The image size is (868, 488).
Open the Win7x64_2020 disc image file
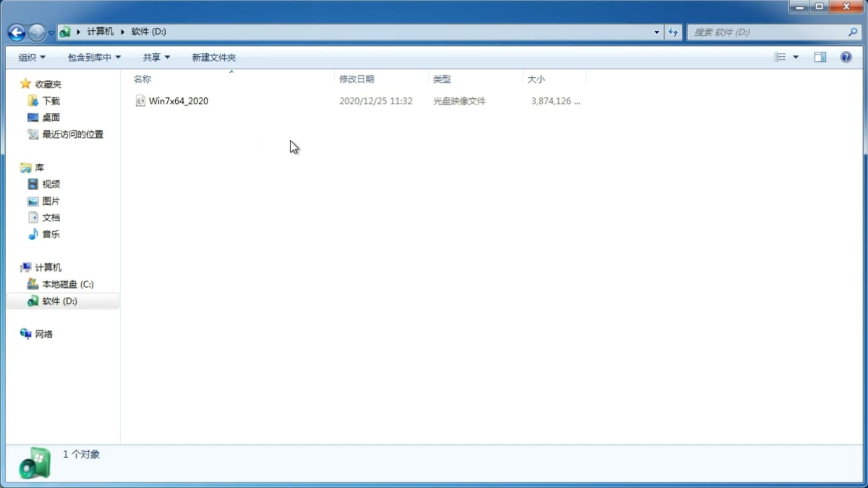point(178,101)
